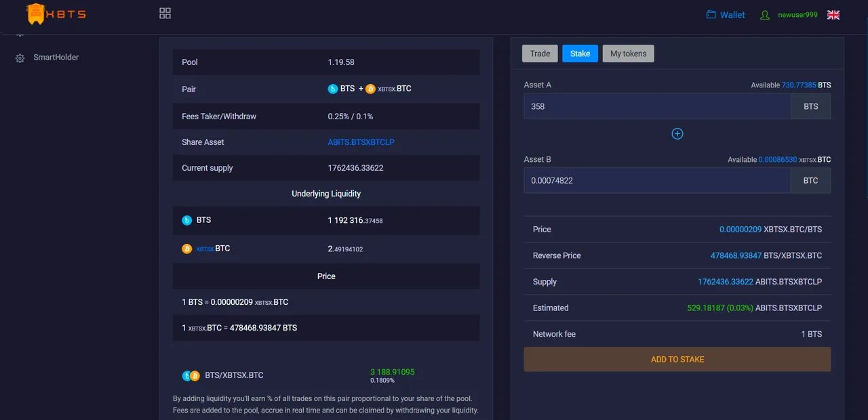868x420 pixels.
Task: Click the XBTS logo in the header
Action: click(x=56, y=14)
